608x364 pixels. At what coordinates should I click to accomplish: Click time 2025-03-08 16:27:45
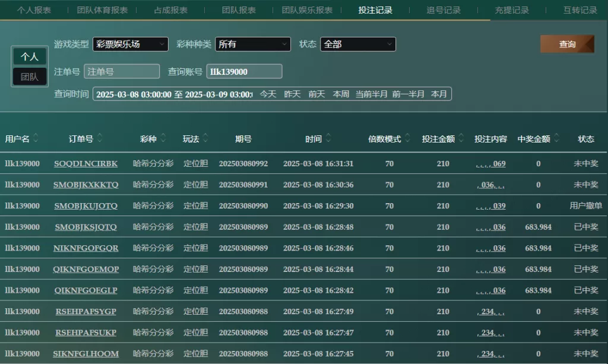click(x=318, y=354)
